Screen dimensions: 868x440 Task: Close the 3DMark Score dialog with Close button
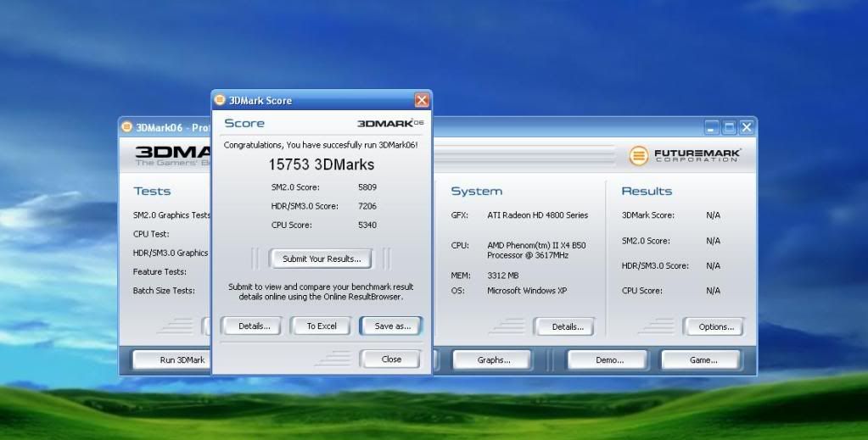point(391,359)
